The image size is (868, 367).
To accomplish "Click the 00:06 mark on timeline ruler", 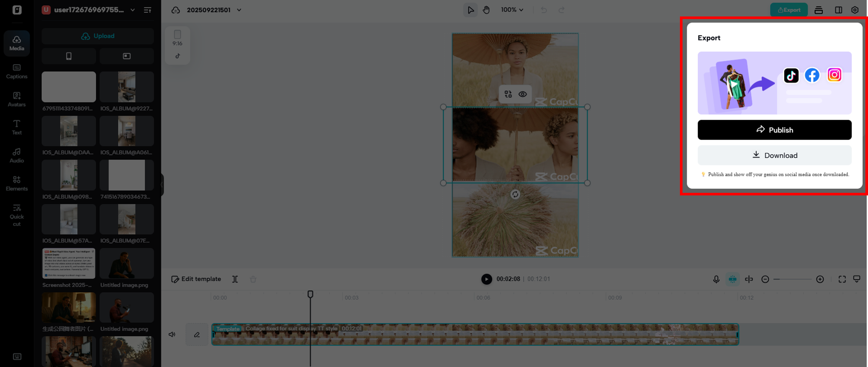I will click(x=483, y=298).
